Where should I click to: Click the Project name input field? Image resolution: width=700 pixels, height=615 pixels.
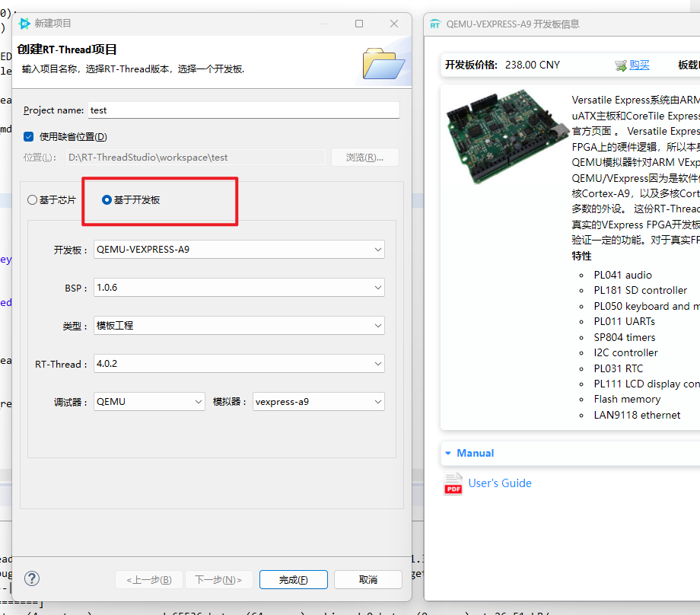click(243, 110)
